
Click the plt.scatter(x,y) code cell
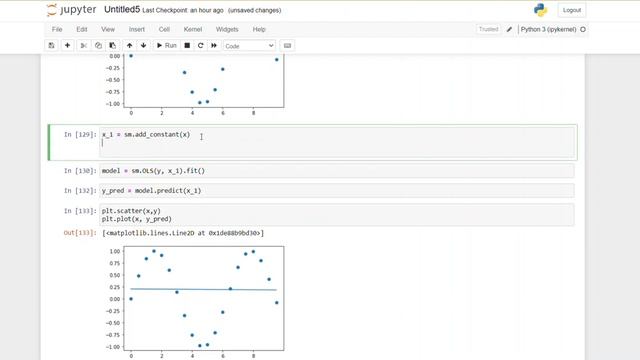(x=337, y=215)
